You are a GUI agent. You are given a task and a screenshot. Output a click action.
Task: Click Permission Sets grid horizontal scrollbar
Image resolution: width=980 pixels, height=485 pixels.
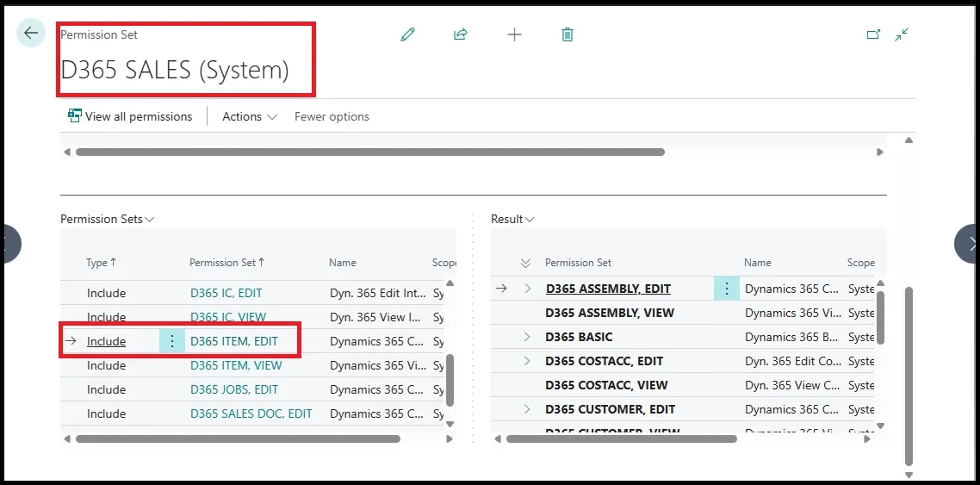pyautogui.click(x=238, y=439)
